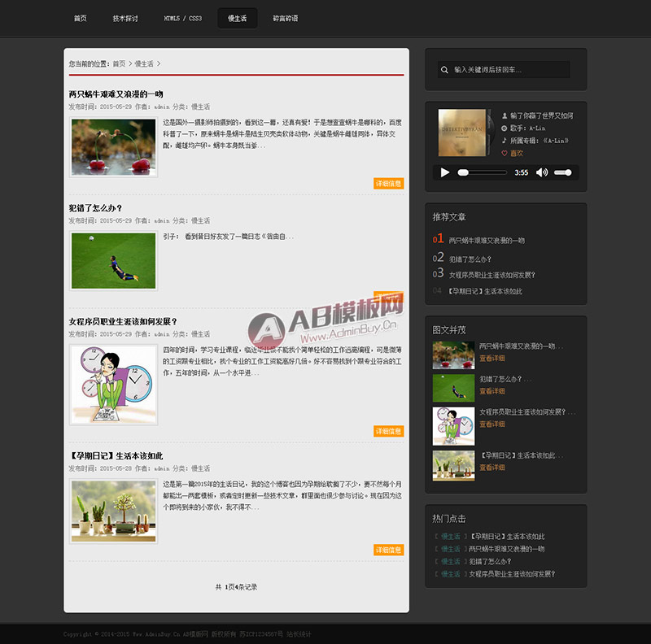Click the search magnifier icon
Image resolution: width=651 pixels, height=644 pixels.
[x=444, y=70]
